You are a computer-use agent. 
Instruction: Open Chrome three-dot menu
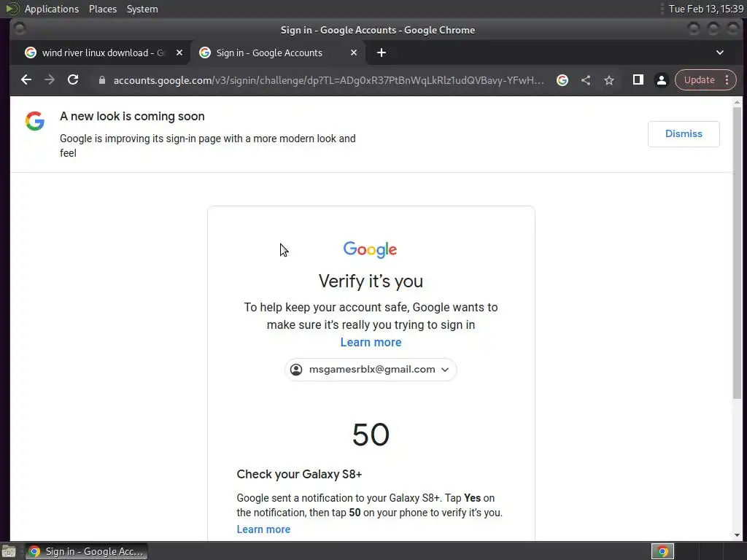(x=727, y=80)
